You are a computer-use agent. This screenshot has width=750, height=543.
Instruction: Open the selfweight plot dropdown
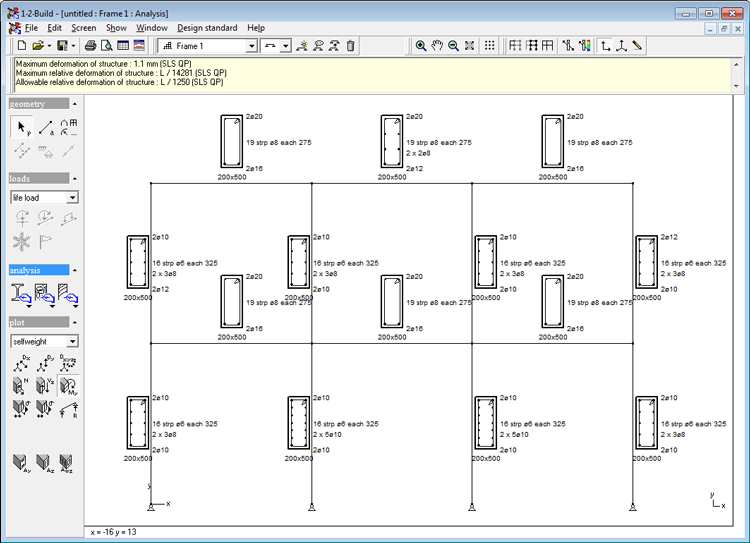point(72,341)
